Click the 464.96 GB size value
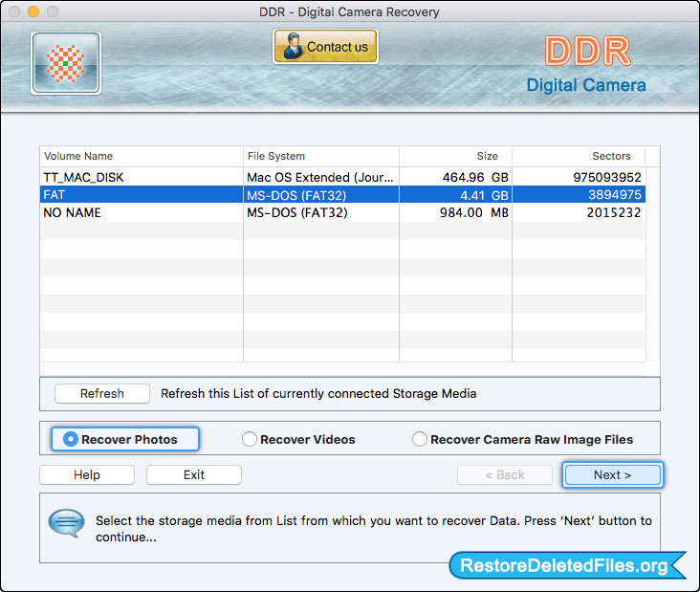Viewport: 700px width, 592px height. (x=475, y=177)
